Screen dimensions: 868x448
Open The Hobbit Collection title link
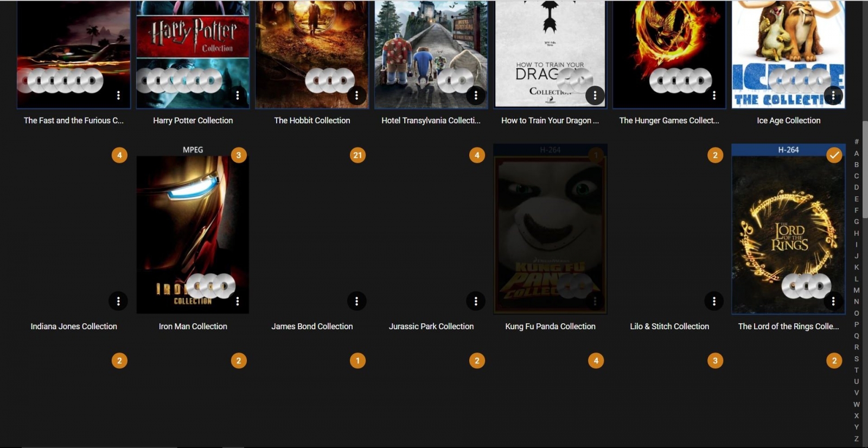tap(312, 120)
